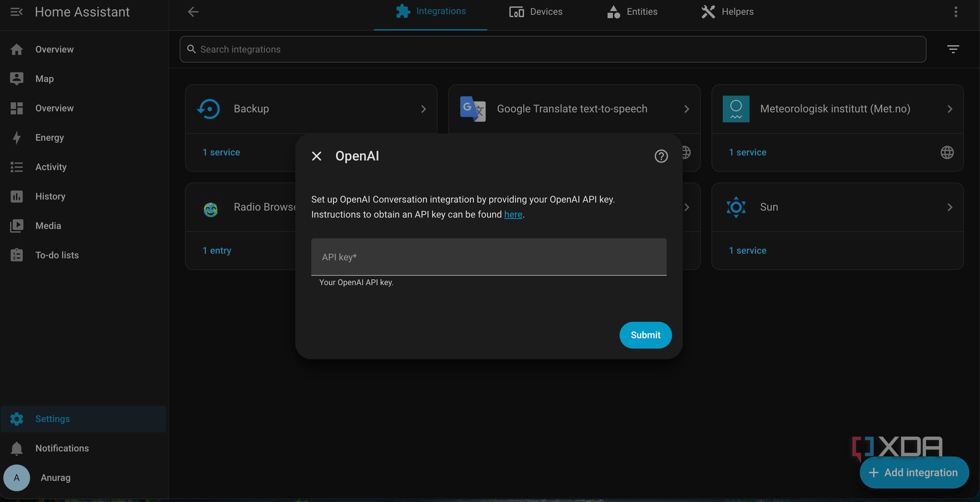
Task: Switch to the Helpers tab
Action: coord(728,12)
